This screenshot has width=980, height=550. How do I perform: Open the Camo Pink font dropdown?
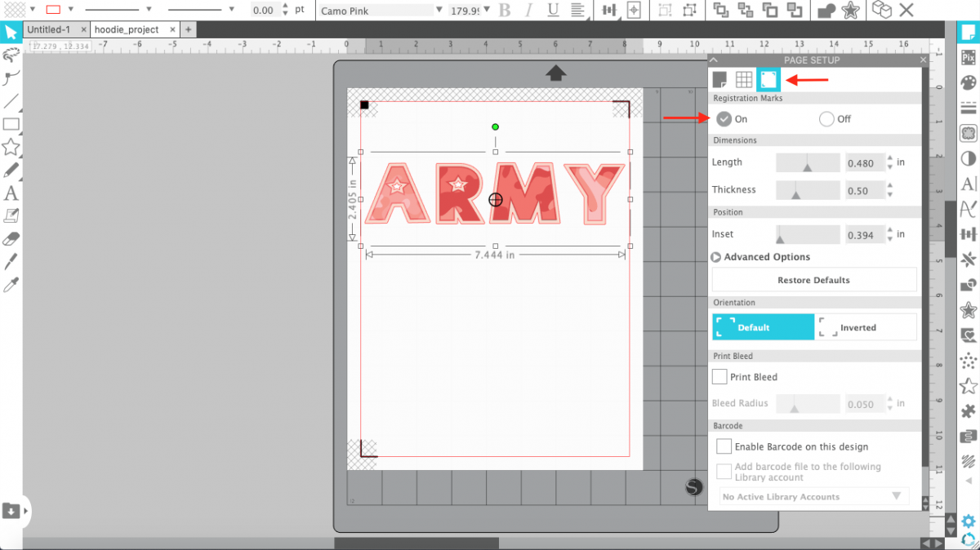[x=439, y=10]
